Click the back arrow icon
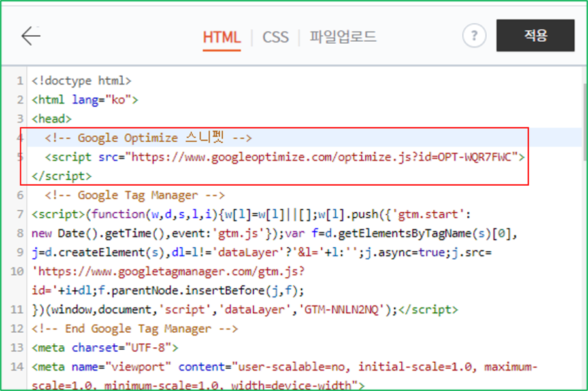Screen dimensions: 588x391 (31, 36)
